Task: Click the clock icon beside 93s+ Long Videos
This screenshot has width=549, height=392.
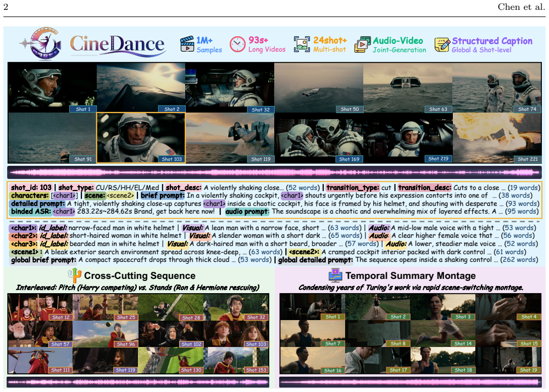Action: point(237,44)
